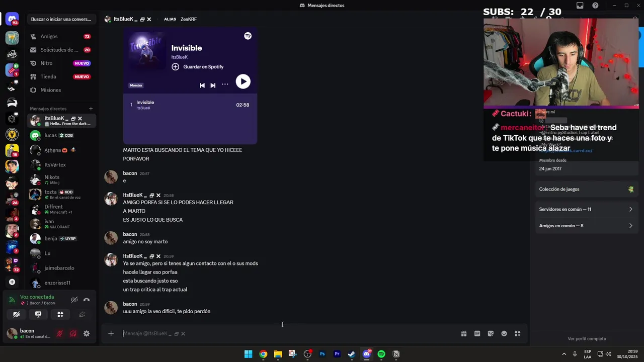Screen dimensions: 644x362
Task: Expand Amigos en común — 8
Action: (586, 226)
